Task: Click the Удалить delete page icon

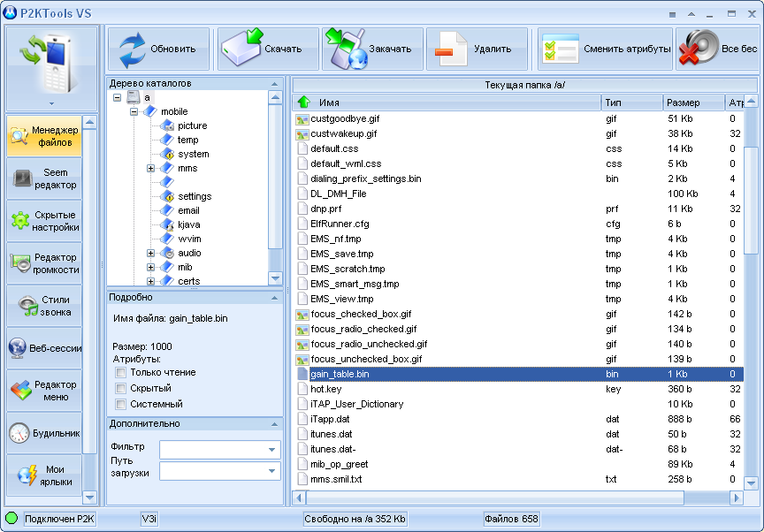Action: click(451, 49)
